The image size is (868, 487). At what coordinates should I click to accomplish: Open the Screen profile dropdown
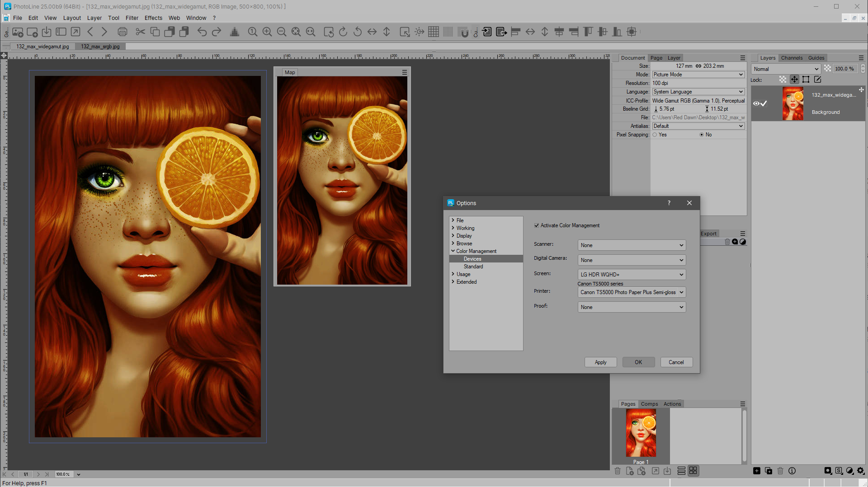click(x=632, y=275)
